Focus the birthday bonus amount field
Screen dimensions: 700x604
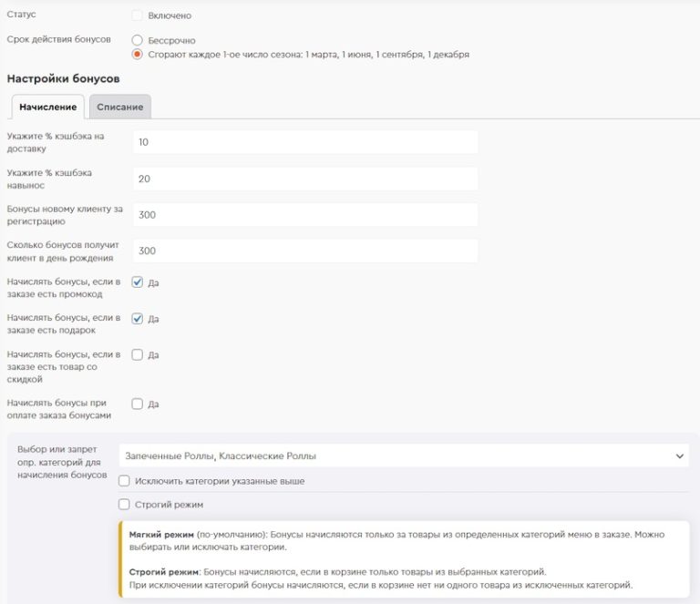pyautogui.click(x=305, y=251)
